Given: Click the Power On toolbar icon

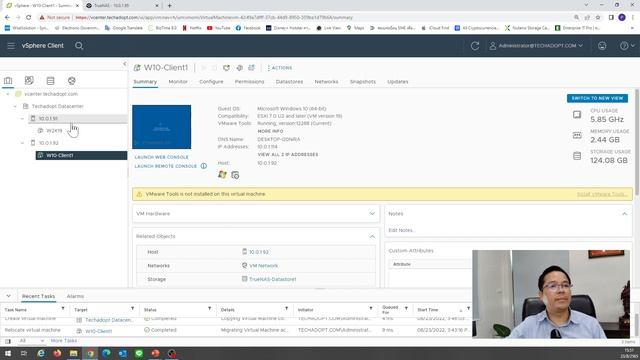Looking at the screenshot, I should point(204,68).
